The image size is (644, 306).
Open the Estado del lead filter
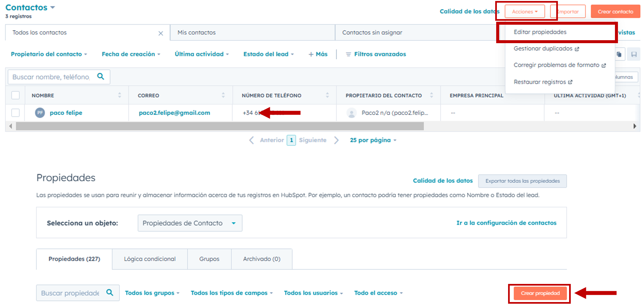coord(268,54)
